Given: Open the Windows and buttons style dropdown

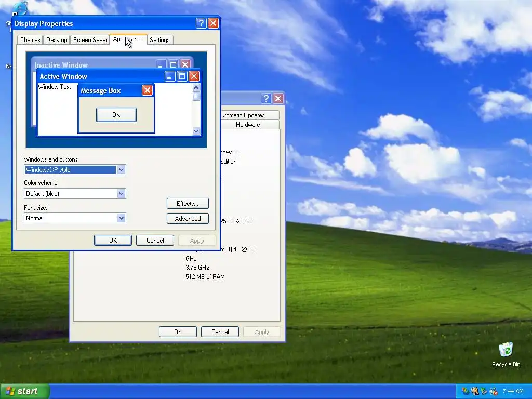Looking at the screenshot, I should tap(75, 170).
